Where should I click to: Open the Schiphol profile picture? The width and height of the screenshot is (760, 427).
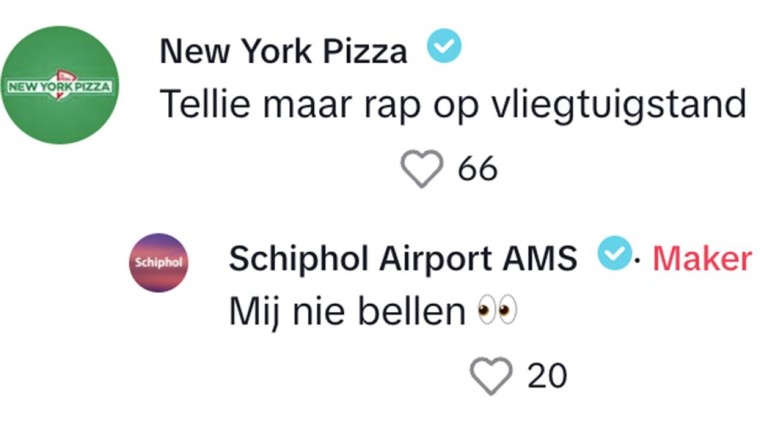point(159,262)
